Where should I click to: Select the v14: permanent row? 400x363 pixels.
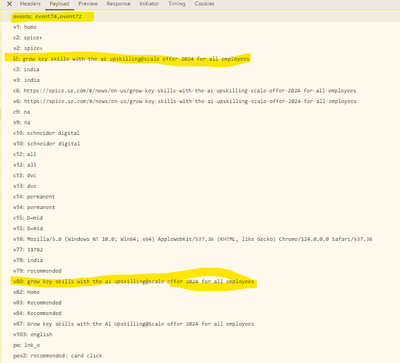pos(34,207)
